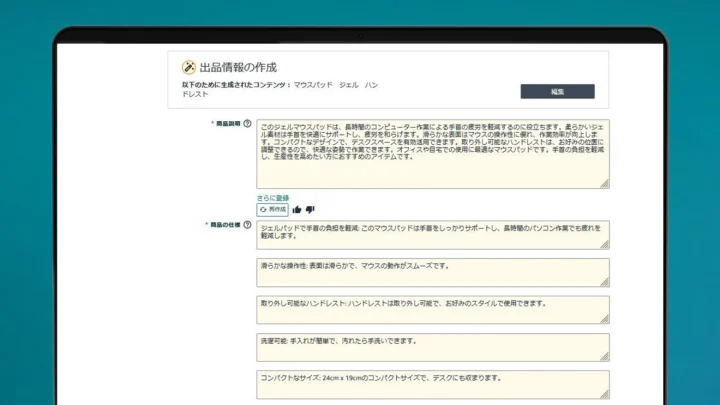720x405 pixels.
Task: Grab resize handle of product description box
Action: click(605, 184)
